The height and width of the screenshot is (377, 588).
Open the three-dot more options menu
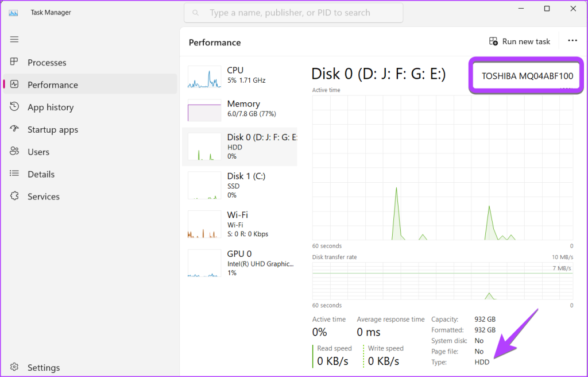coord(572,41)
